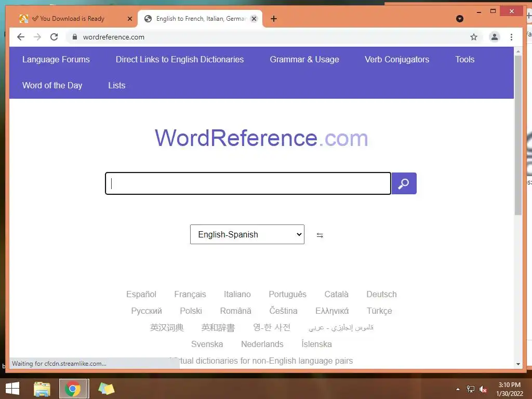Open a new tab with the plus button
The image size is (532, 399).
(274, 19)
